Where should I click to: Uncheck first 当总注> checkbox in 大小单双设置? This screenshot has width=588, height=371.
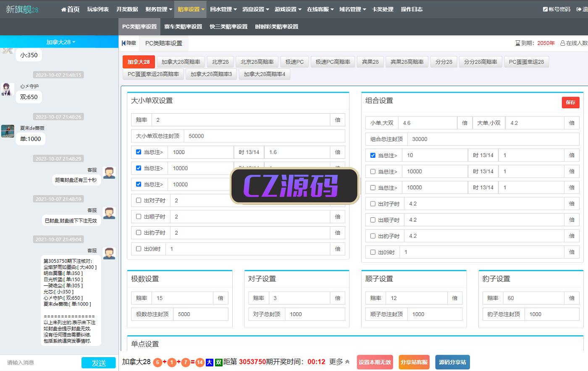(x=139, y=152)
